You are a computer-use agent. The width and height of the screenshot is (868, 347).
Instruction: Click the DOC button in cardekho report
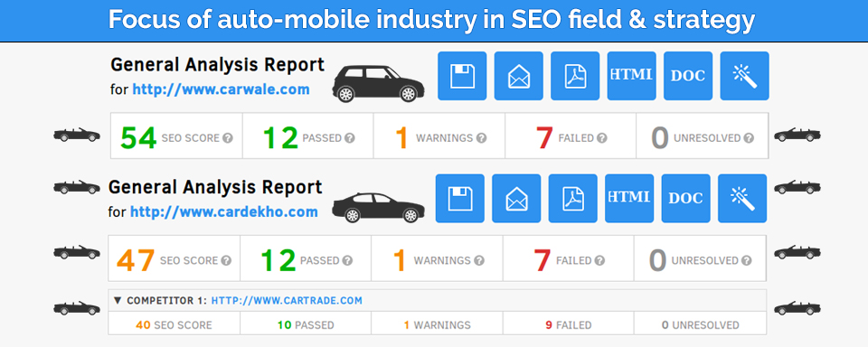pos(686,199)
